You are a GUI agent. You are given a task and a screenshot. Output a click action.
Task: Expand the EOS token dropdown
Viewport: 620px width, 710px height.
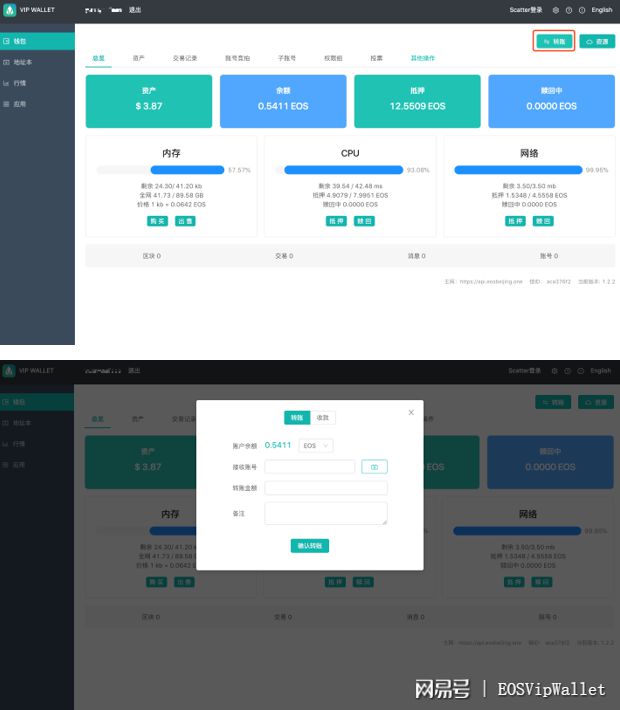tap(317, 445)
